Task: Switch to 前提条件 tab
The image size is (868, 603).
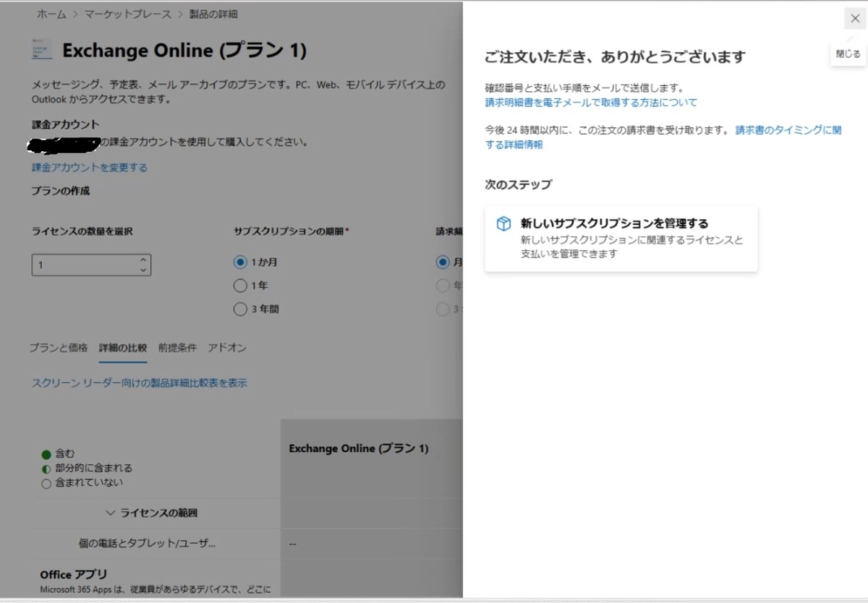Action: point(177,348)
